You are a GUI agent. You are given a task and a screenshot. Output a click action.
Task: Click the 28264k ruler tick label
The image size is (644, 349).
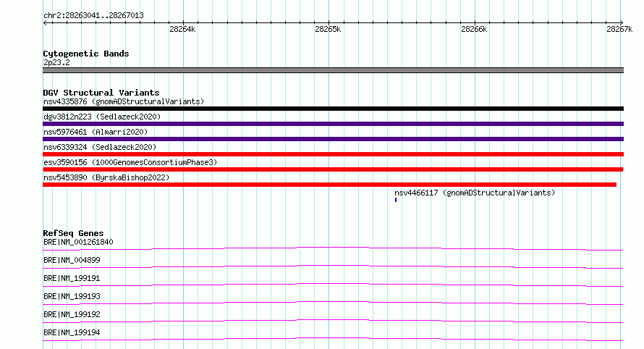(182, 29)
